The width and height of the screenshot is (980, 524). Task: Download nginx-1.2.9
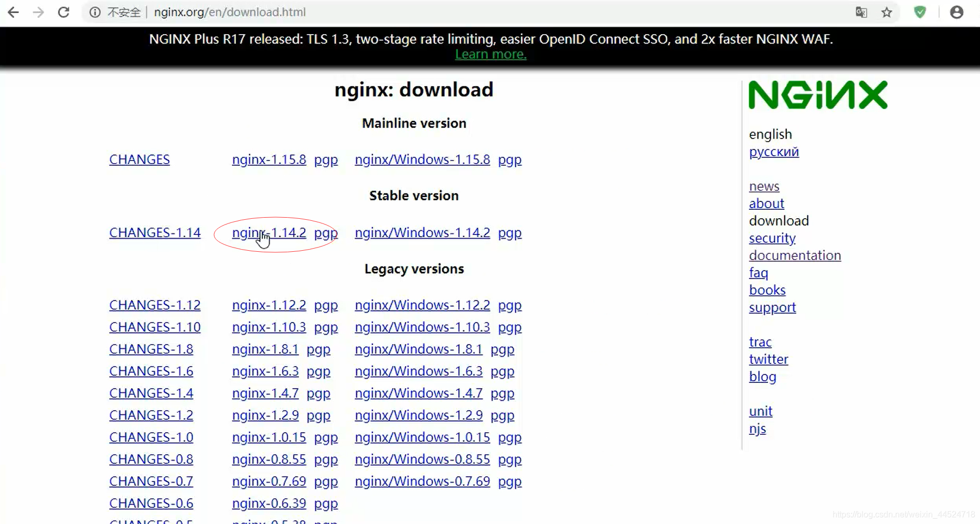pos(265,415)
